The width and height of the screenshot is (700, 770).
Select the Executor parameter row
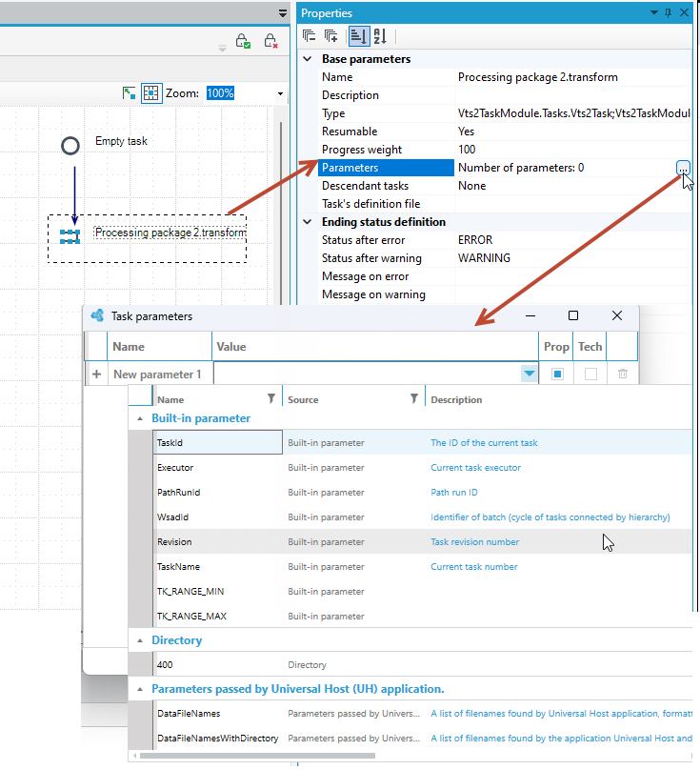click(x=423, y=468)
